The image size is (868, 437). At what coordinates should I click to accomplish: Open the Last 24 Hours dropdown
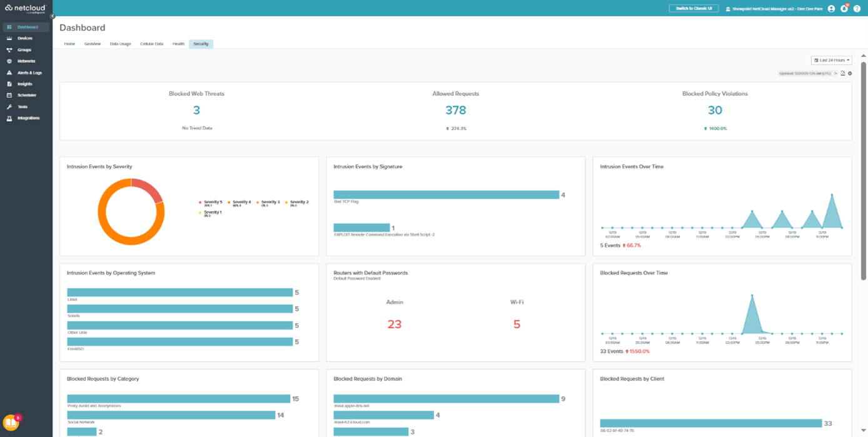[x=832, y=60]
